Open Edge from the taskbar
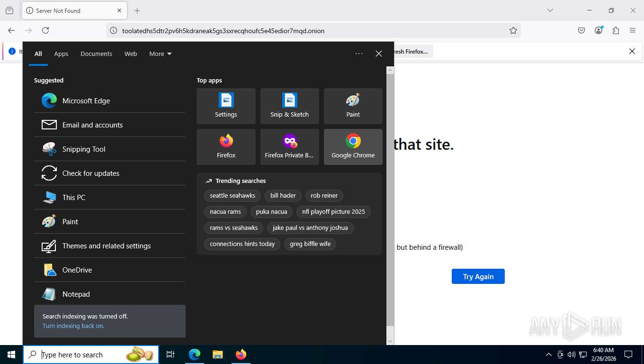 [195, 355]
